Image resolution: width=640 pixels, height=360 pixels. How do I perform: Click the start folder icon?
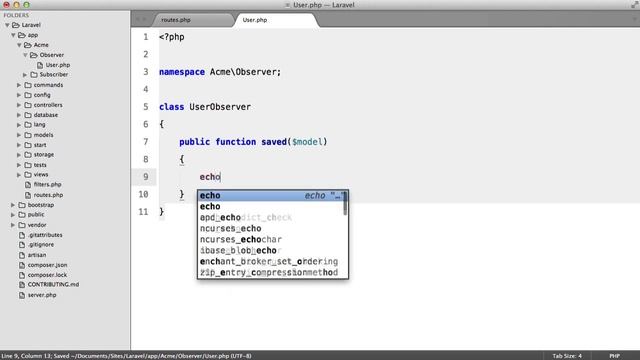(28, 145)
